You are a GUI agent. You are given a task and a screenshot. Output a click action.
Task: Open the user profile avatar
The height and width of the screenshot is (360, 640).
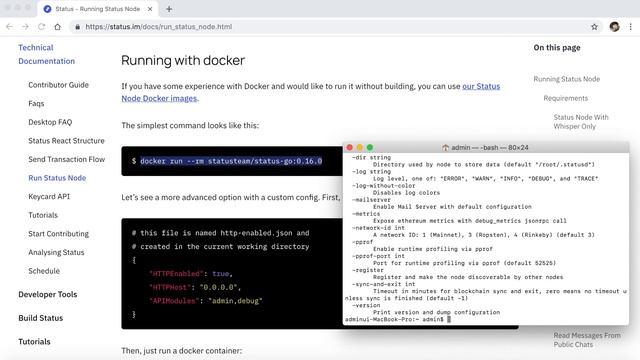tap(614, 27)
